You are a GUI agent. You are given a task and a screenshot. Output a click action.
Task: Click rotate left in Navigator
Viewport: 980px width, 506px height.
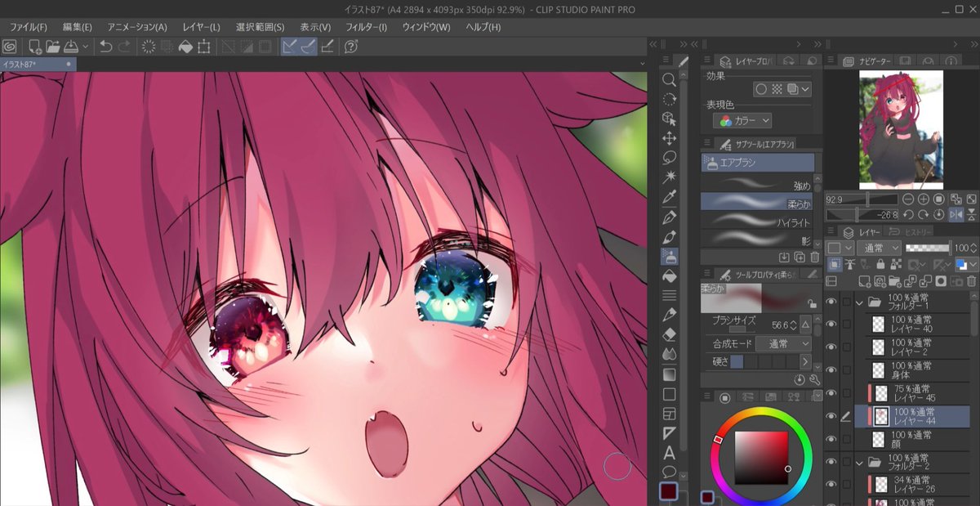pyautogui.click(x=908, y=214)
